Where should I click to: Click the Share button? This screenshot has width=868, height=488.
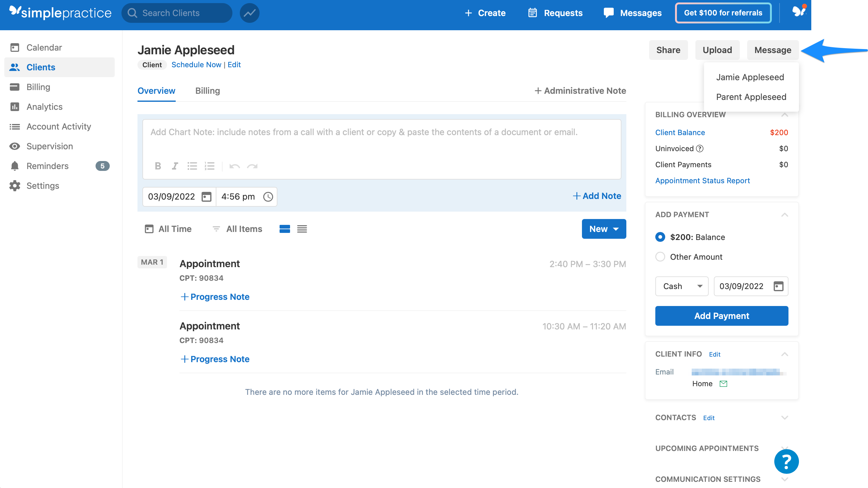pyautogui.click(x=668, y=50)
